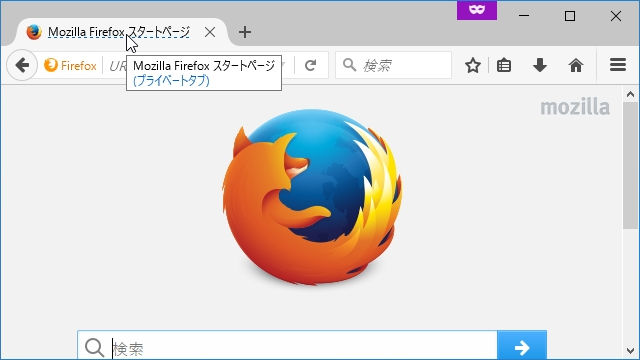Click the back arrow navigation button
This screenshot has width=640, height=360.
click(22, 65)
